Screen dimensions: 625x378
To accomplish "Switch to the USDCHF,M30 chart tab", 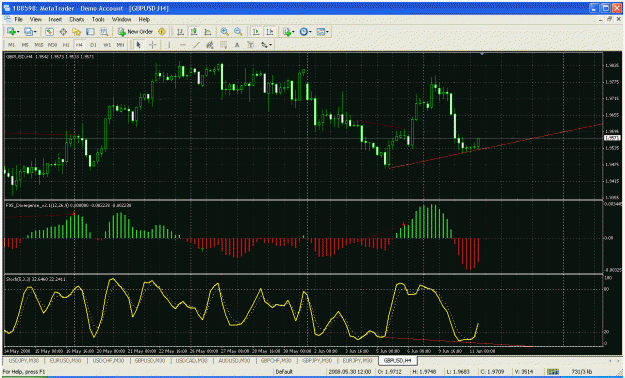I will click(108, 360).
